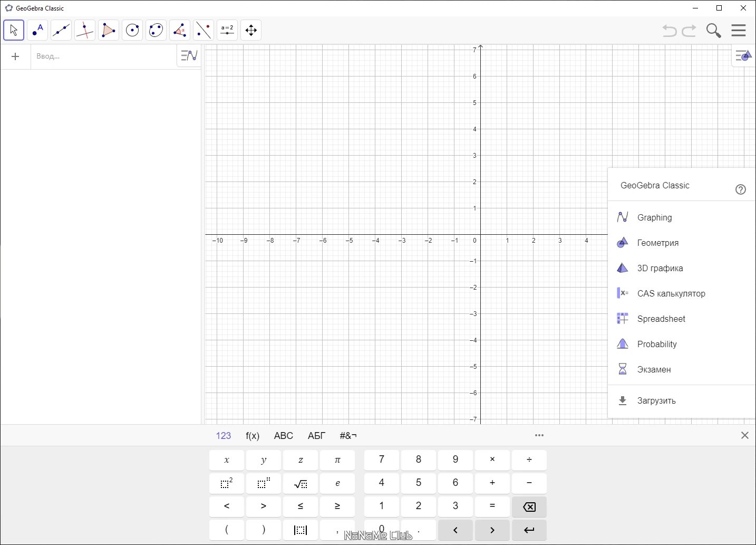This screenshot has width=756, height=545.
Task: Click the Redo arrow
Action: 689,31
